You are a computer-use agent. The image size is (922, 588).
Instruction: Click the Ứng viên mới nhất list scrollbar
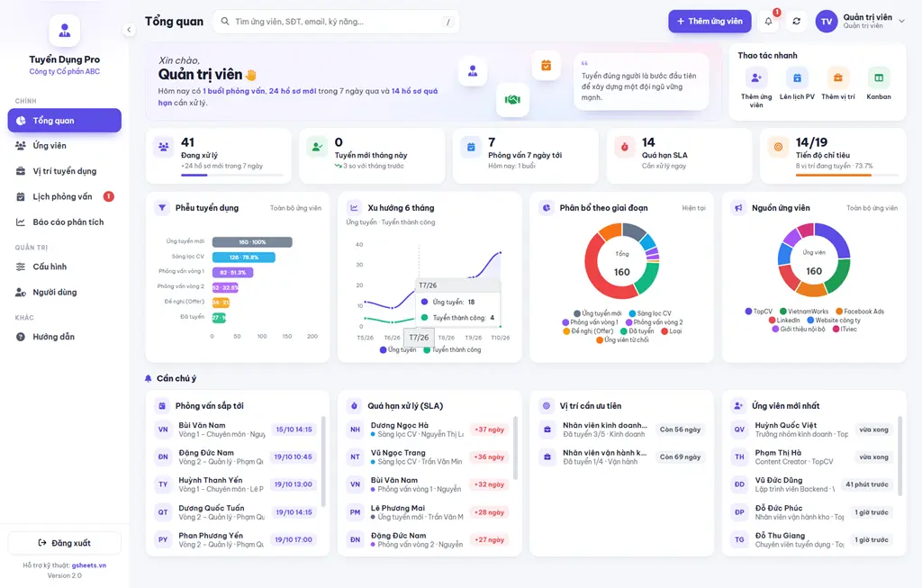tap(899, 457)
